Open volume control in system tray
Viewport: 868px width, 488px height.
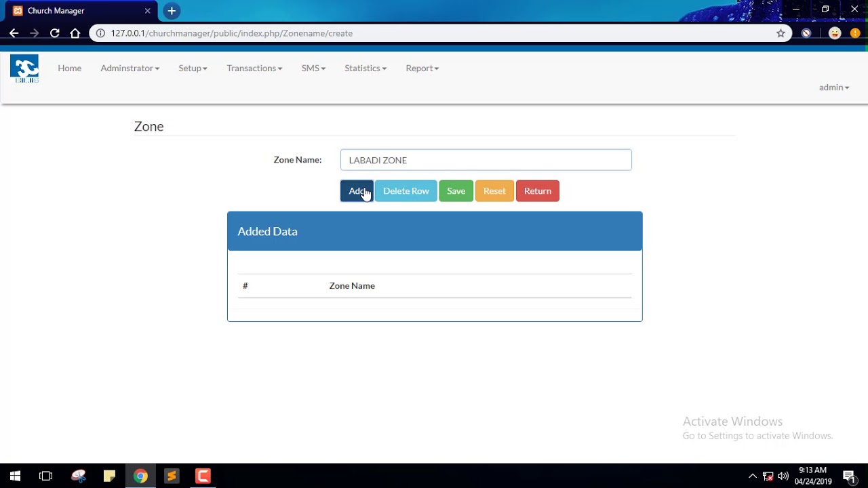click(783, 476)
